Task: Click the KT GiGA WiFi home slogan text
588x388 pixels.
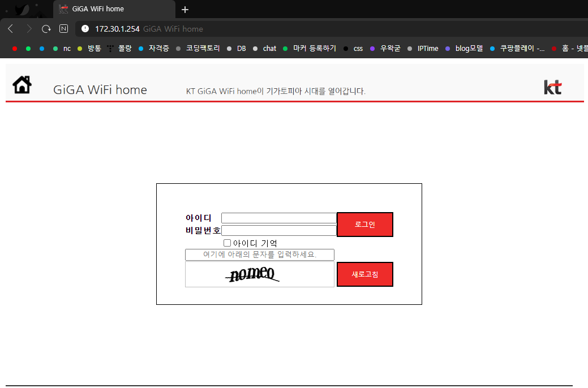Action: coord(276,91)
